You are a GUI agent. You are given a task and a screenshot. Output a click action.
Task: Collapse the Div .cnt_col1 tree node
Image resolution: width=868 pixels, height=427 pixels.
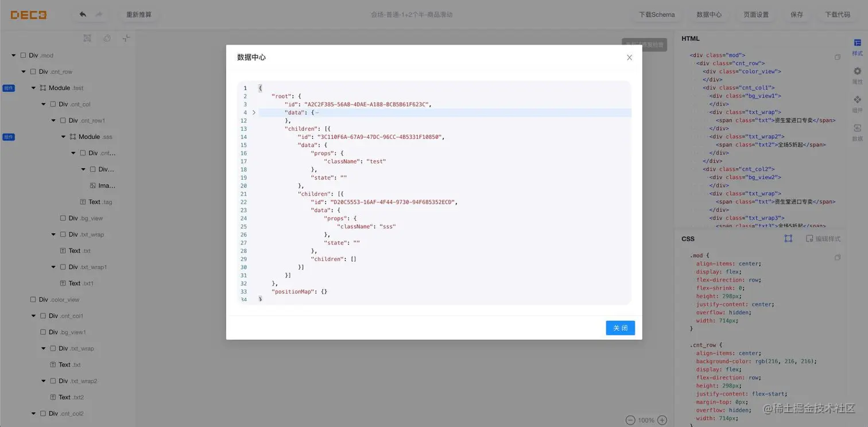click(33, 316)
